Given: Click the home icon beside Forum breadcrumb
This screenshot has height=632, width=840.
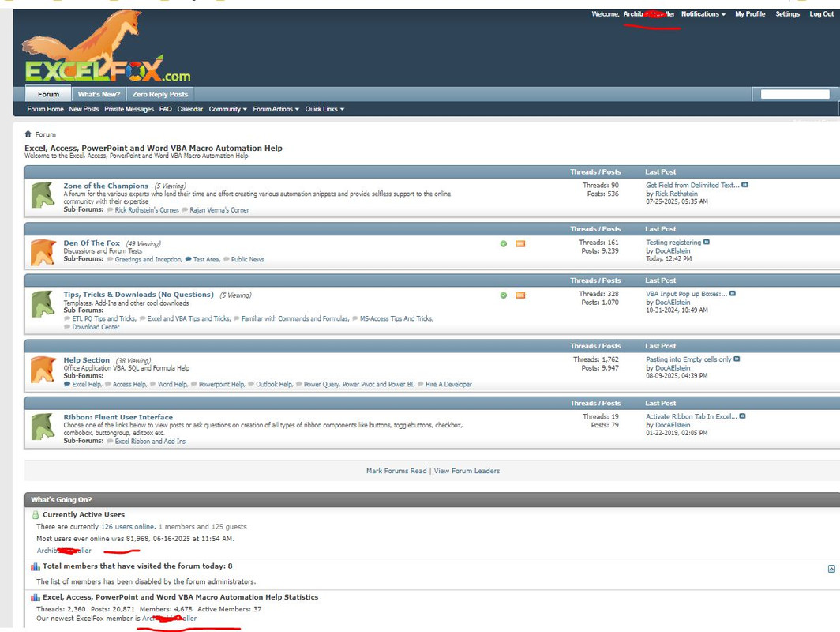Looking at the screenshot, I should (28, 134).
